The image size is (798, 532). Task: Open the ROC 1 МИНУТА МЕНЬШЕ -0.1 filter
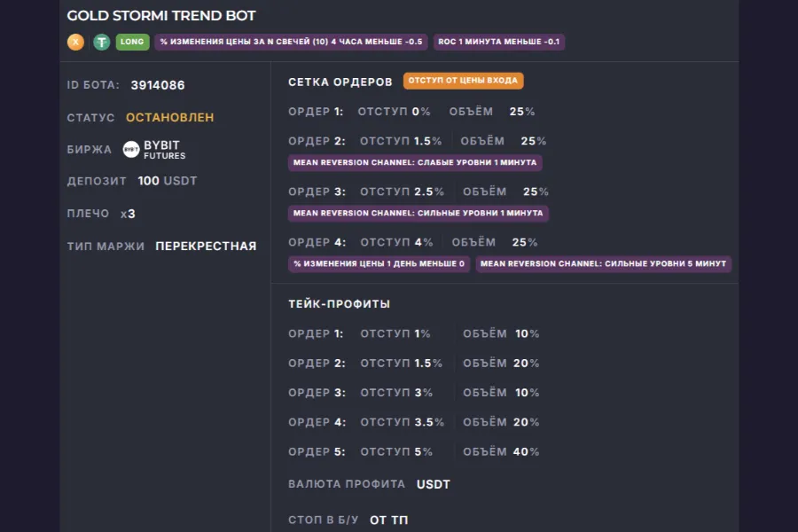(x=499, y=42)
